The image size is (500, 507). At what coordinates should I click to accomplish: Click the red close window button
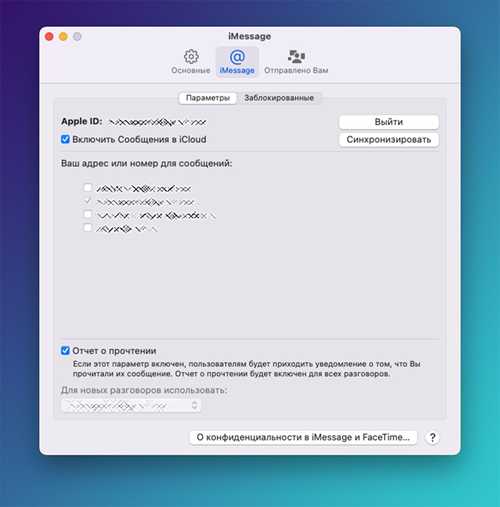[49, 36]
